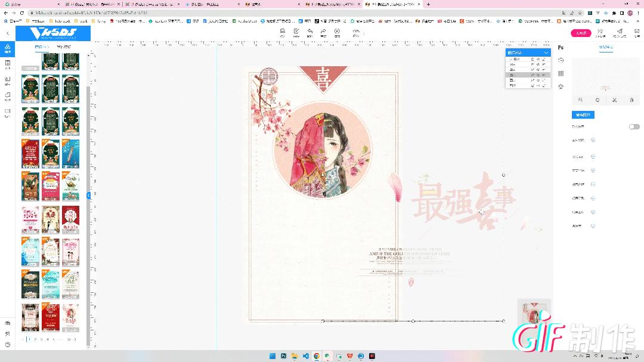
Task: Click the pink button at the top right toolbar
Action: pyautogui.click(x=581, y=33)
